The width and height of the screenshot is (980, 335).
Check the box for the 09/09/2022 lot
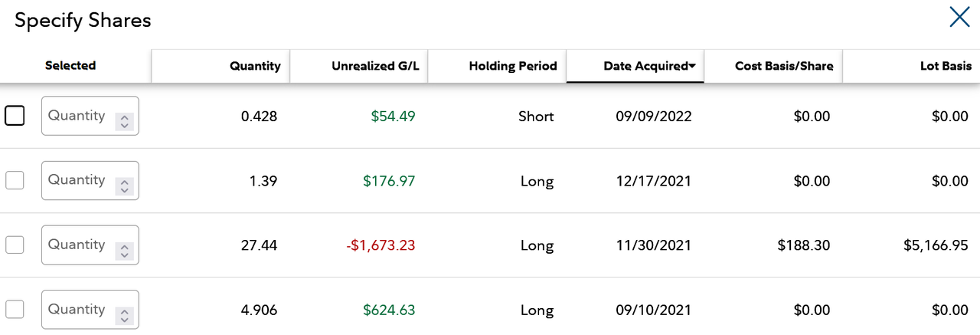pos(15,116)
